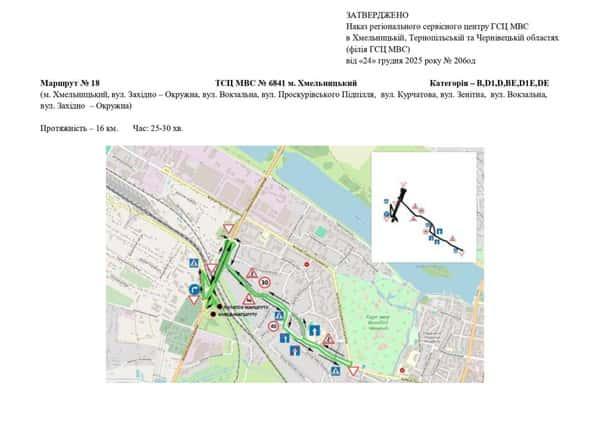Click the 40 speed limit sign
This screenshot has width=600, height=424.
(x=273, y=325)
